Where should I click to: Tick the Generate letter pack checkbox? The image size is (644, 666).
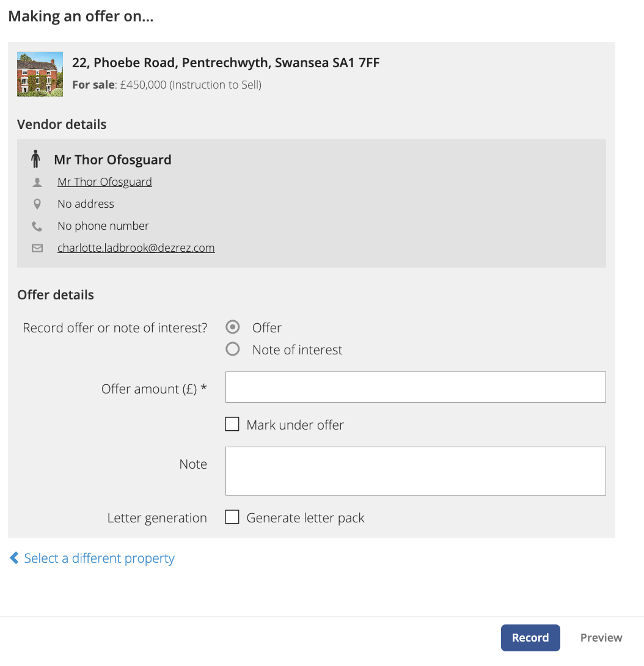[232, 517]
